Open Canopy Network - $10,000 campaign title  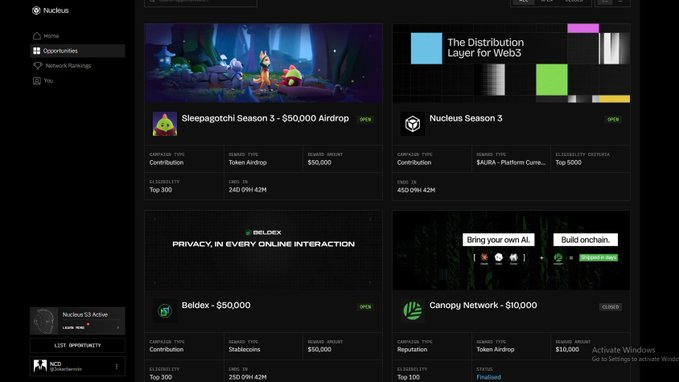click(483, 305)
